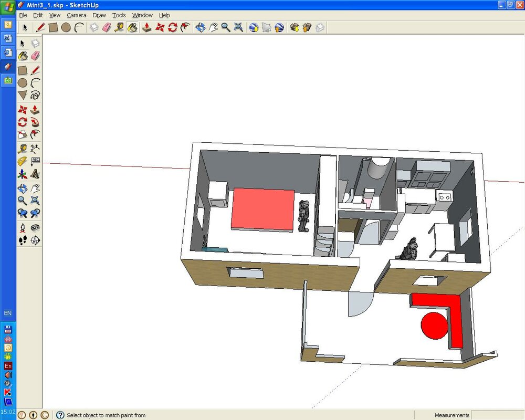
Task: Select the Tape Measure tool in left toolbar
Action: click(23, 149)
